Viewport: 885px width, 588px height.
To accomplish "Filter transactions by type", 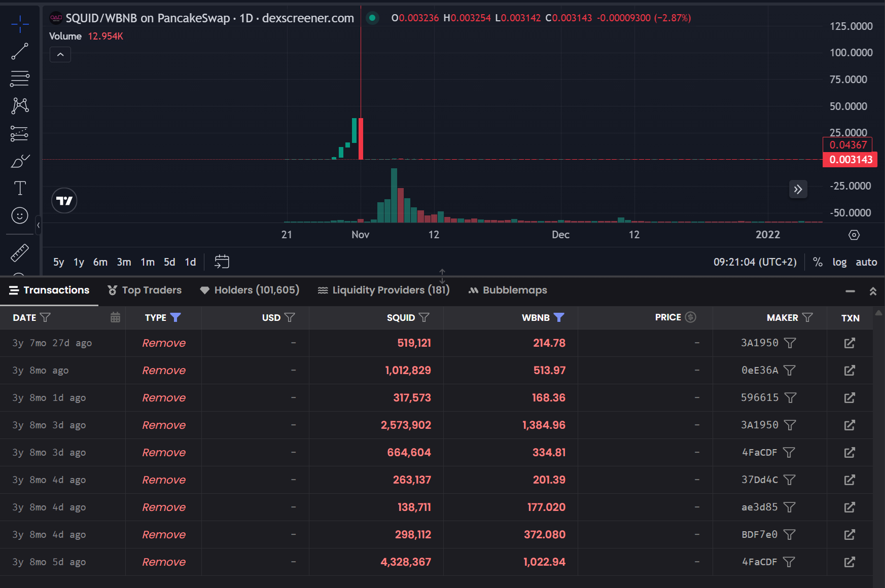I will click(x=175, y=317).
